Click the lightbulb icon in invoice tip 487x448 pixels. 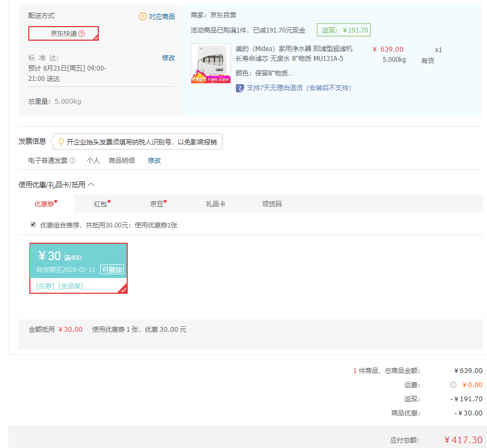pos(61,142)
